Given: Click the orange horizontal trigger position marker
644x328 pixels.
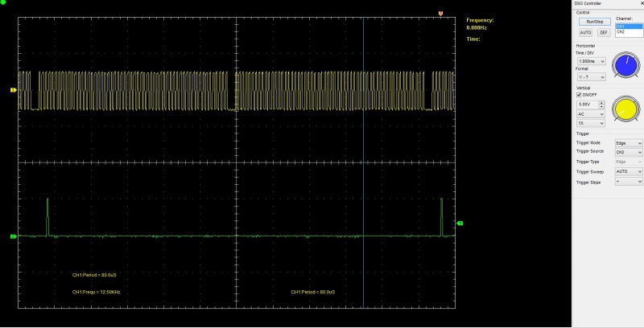Looking at the screenshot, I should click(440, 14).
